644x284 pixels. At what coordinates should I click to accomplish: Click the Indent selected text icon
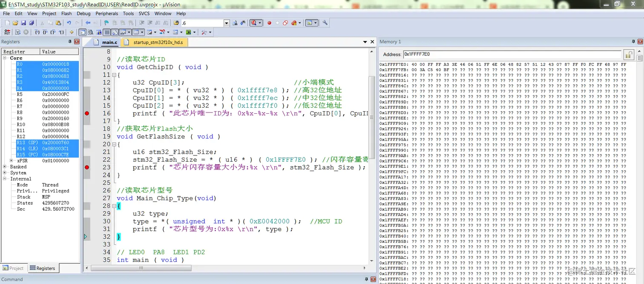142,23
